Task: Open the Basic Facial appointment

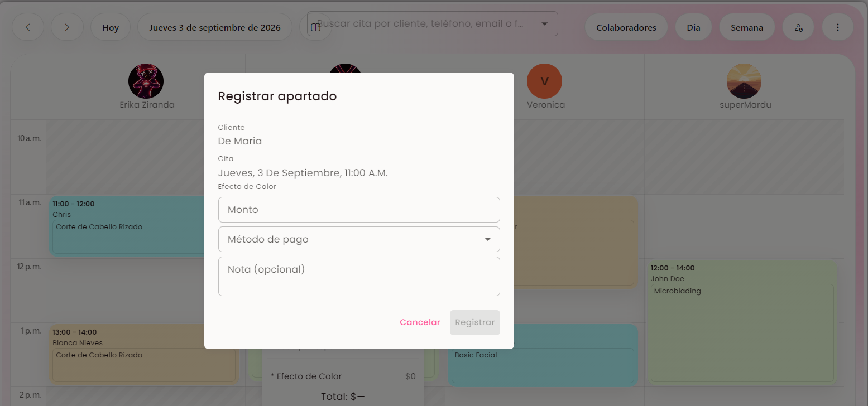Action: (x=543, y=355)
